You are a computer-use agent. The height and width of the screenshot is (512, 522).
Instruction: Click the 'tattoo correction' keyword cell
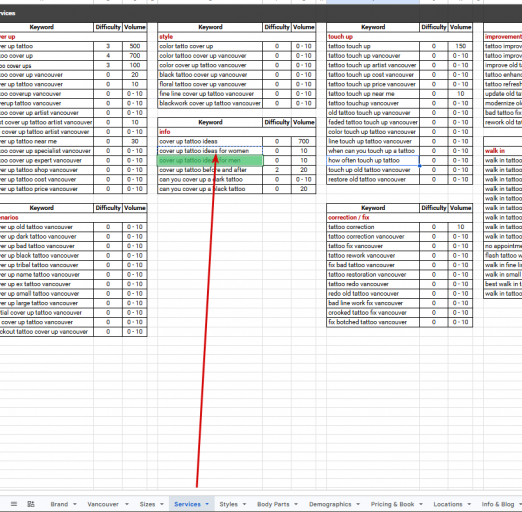pyautogui.click(x=373, y=227)
